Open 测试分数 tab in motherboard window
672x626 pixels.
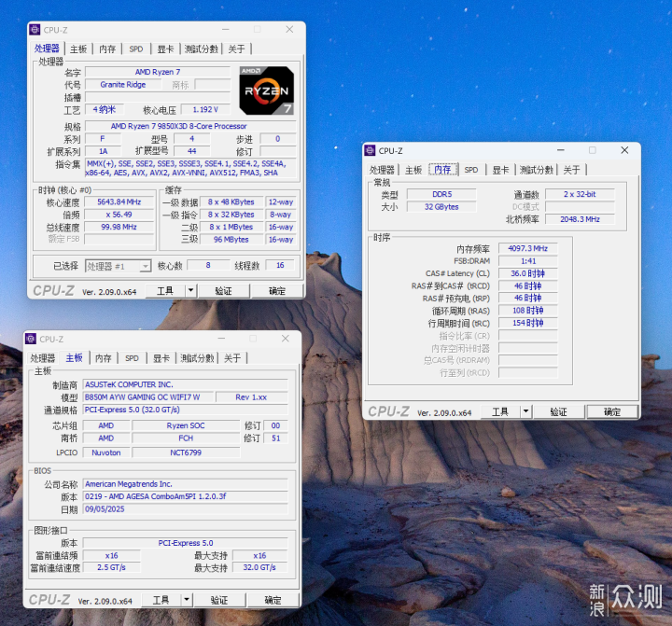pyautogui.click(x=197, y=358)
